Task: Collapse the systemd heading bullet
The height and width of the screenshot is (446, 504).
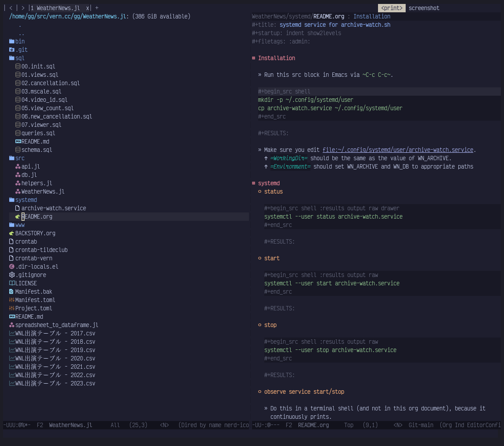Action: (x=254, y=183)
